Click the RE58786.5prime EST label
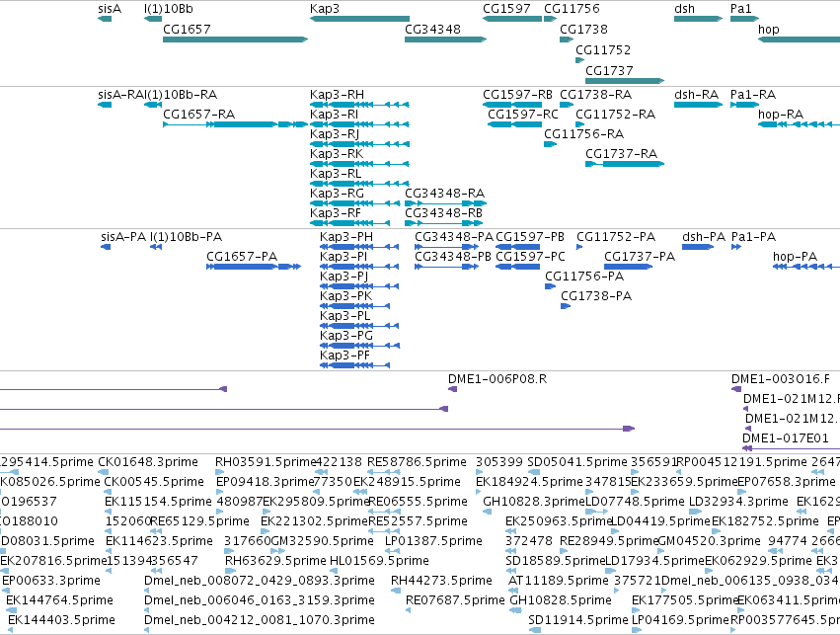This screenshot has width=840, height=635. (x=417, y=462)
